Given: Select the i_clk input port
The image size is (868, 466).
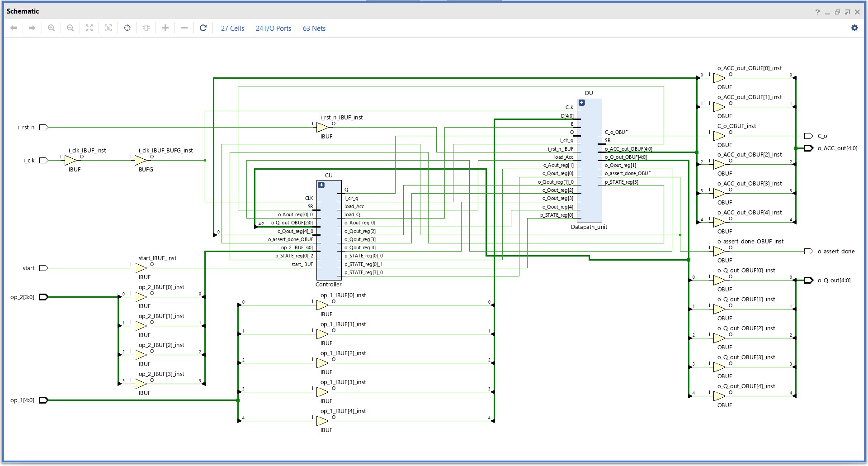Looking at the screenshot, I should click(x=43, y=160).
